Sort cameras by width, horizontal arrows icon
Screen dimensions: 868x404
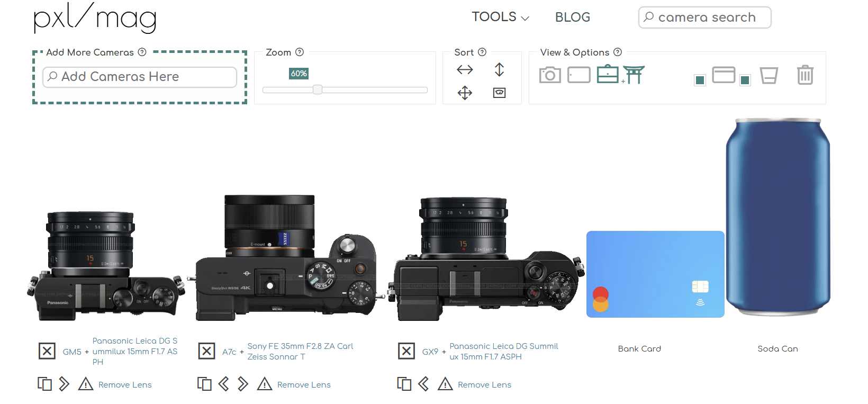[465, 69]
